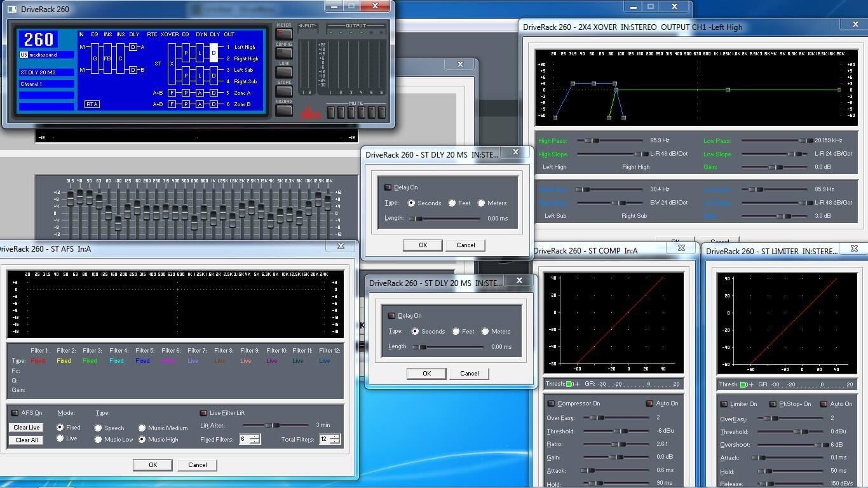This screenshot has height=488, width=868.
Task: Click Cancel in the ST AFS window
Action: 198,465
